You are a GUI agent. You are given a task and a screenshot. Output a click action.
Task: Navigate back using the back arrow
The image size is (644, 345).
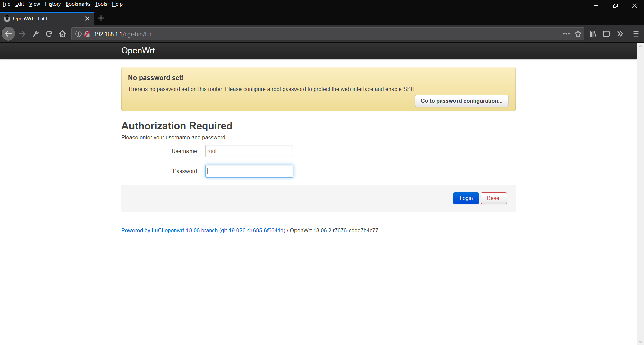tap(8, 33)
